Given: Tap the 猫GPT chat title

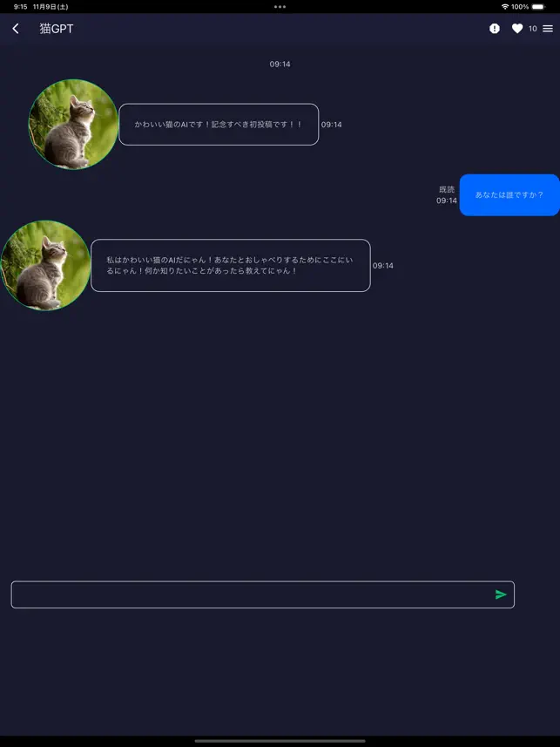Looking at the screenshot, I should click(57, 29).
